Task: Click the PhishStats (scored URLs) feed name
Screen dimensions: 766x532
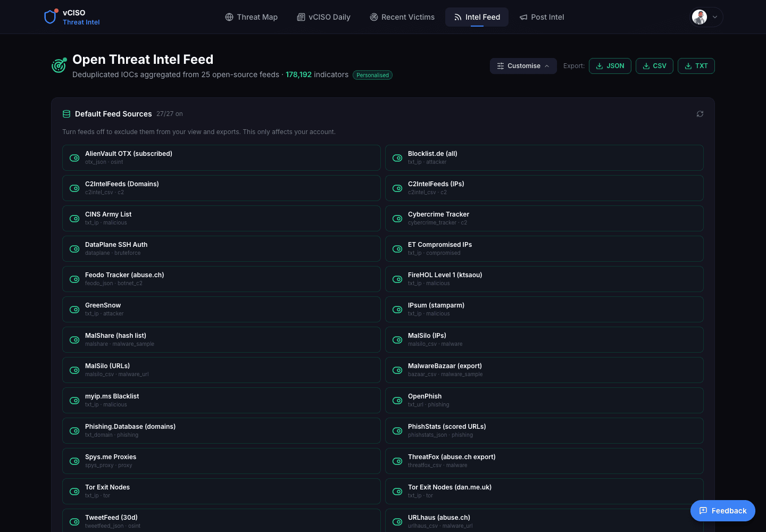Action: pos(447,427)
